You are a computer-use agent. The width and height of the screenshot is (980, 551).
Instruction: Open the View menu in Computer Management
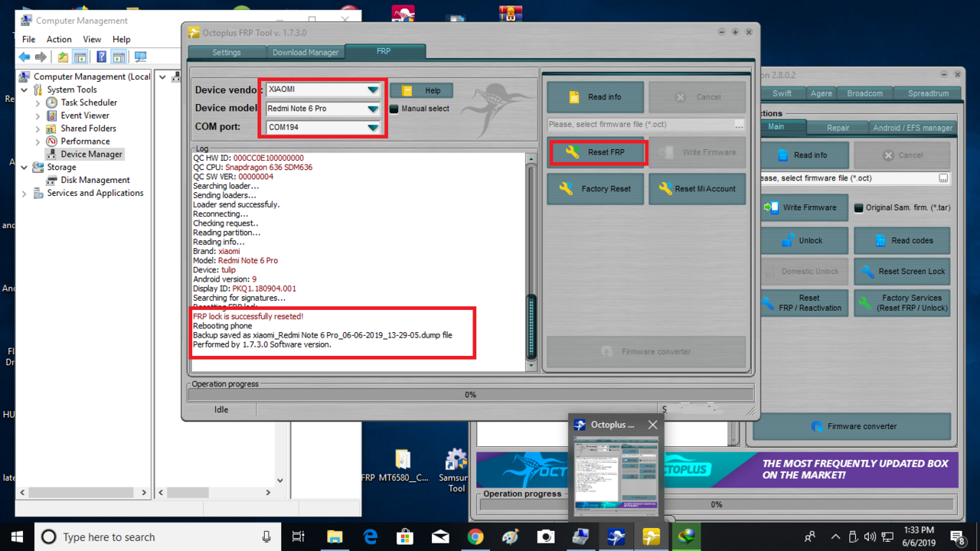(92, 39)
